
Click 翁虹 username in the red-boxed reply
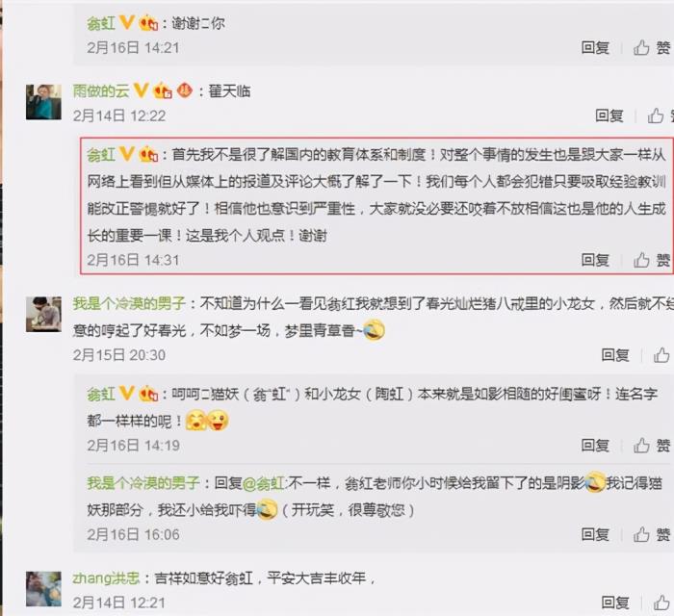click(x=101, y=154)
